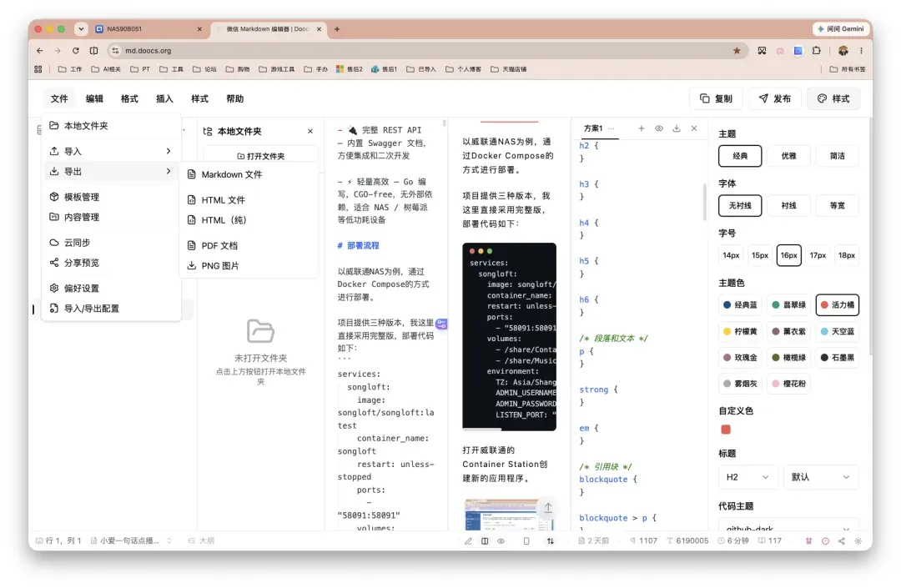Viewport: 901px width, 588px height.
Task: Open the H2 heading dropdown
Action: pyautogui.click(x=747, y=477)
